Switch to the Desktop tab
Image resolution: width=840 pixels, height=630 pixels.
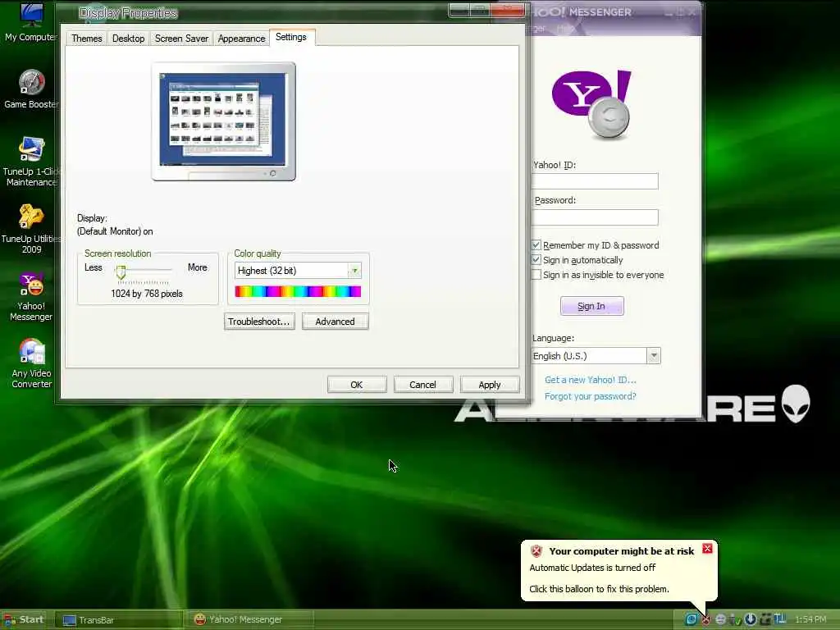tap(129, 39)
